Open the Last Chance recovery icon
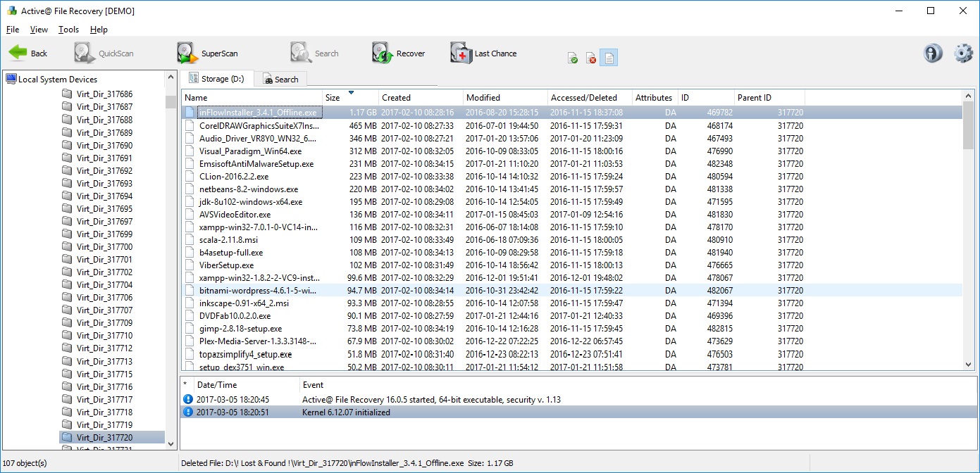980x473 pixels. point(461,52)
